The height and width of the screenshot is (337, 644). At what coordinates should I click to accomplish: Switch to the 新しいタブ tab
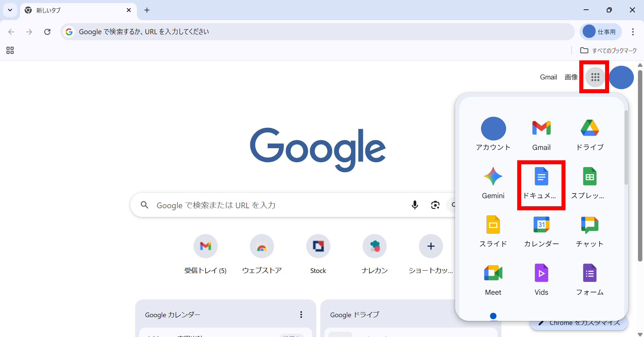click(67, 10)
